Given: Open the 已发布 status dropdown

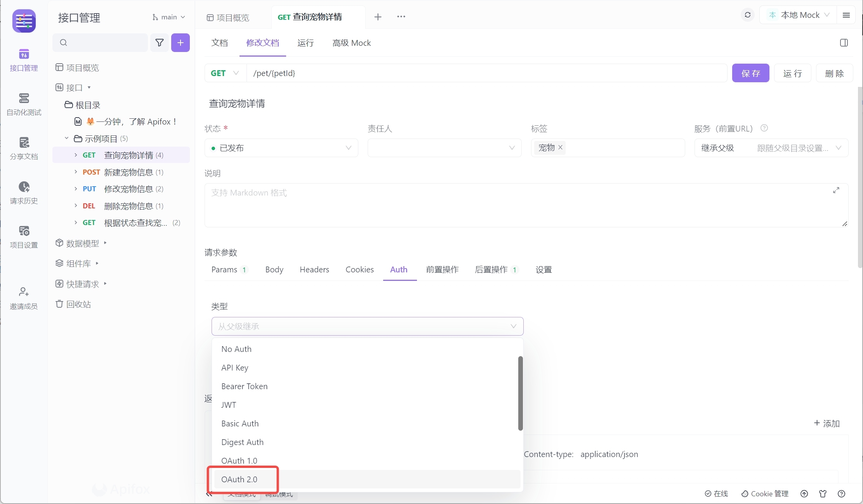Looking at the screenshot, I should coord(281,148).
